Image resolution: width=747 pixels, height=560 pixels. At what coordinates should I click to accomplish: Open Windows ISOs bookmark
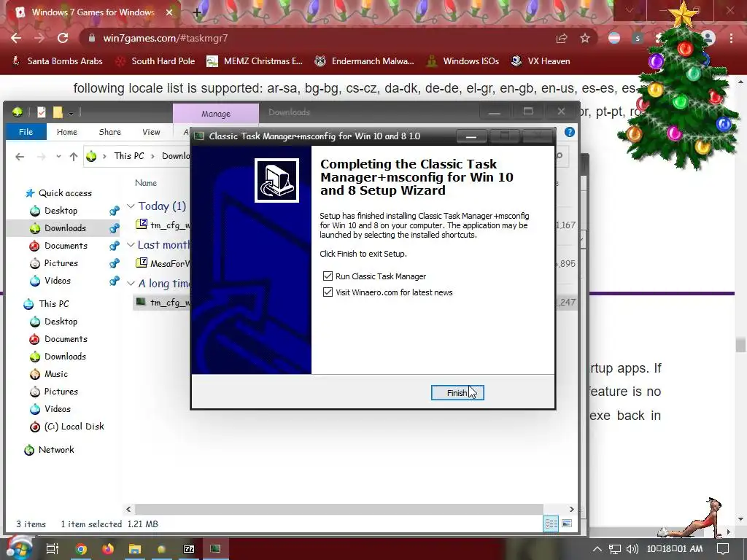[x=462, y=61]
